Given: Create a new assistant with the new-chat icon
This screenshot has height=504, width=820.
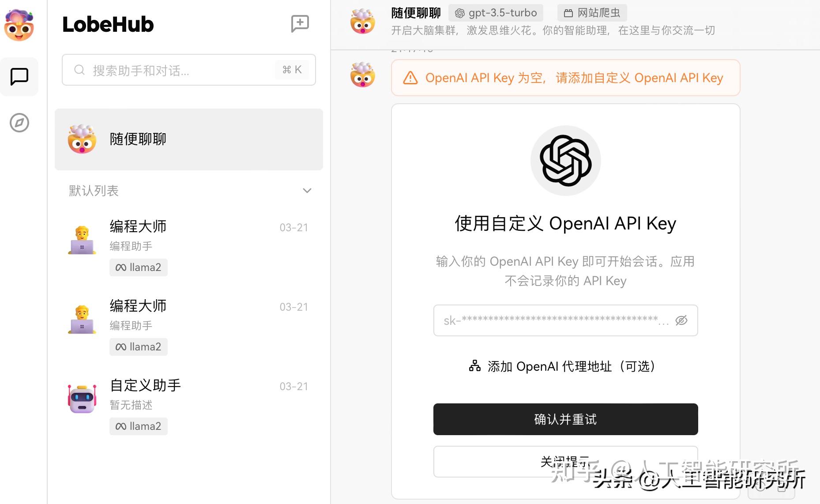Looking at the screenshot, I should coord(300,23).
